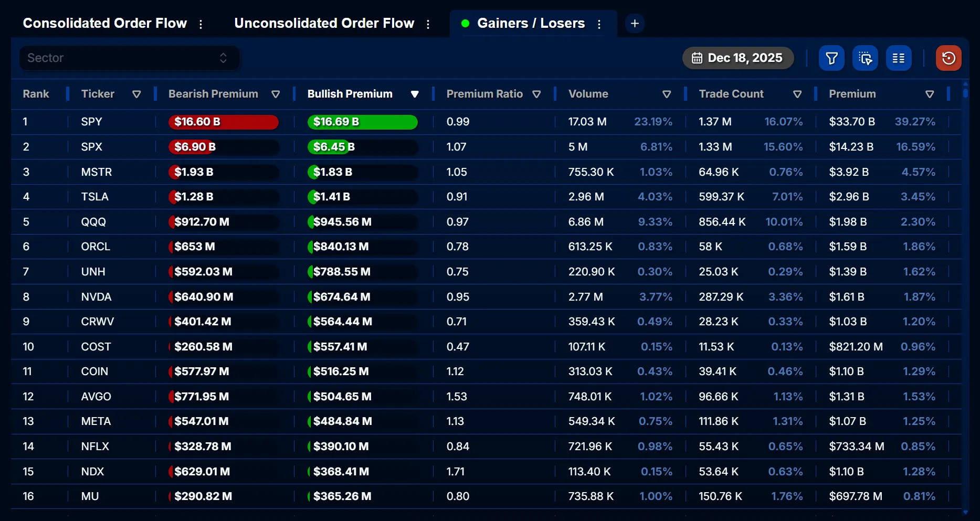The height and width of the screenshot is (521, 980).
Task: Click active Bullish Premium sort triangle
Action: pyautogui.click(x=415, y=94)
